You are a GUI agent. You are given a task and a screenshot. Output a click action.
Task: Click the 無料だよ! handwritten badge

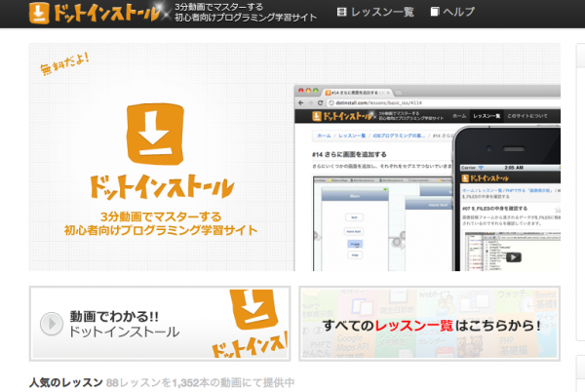tap(64, 63)
